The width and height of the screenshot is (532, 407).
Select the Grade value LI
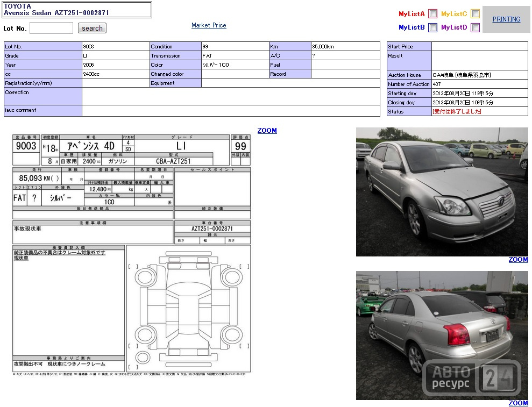[85, 55]
